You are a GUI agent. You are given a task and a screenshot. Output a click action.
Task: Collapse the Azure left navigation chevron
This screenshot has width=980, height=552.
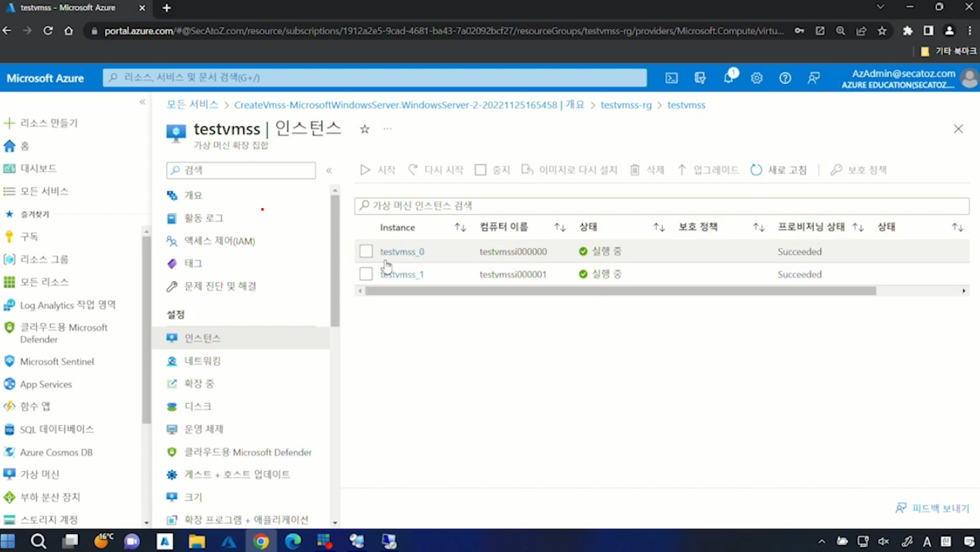[142, 102]
